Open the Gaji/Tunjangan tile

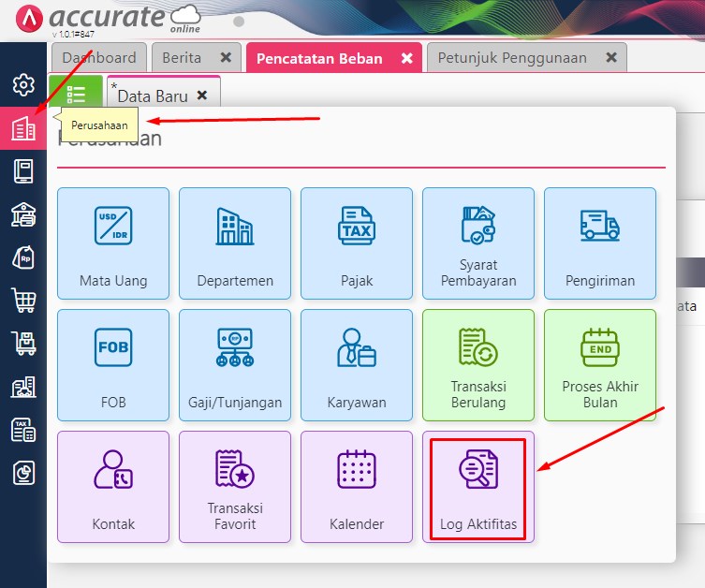[x=235, y=365]
